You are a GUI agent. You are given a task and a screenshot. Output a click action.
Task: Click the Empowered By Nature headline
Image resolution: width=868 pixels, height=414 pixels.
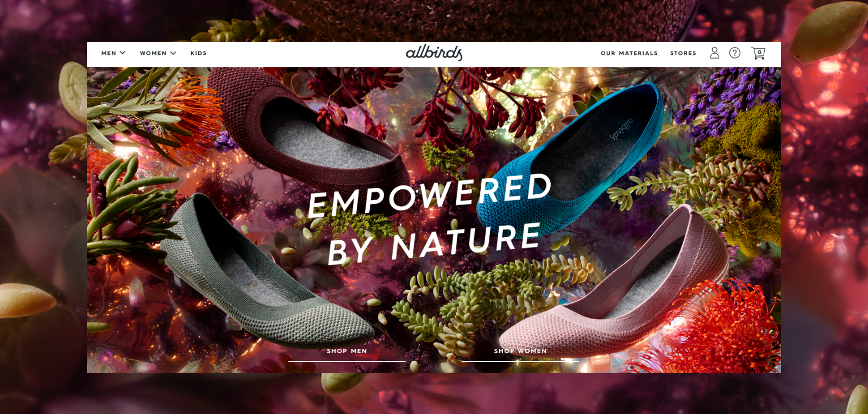[430, 219]
